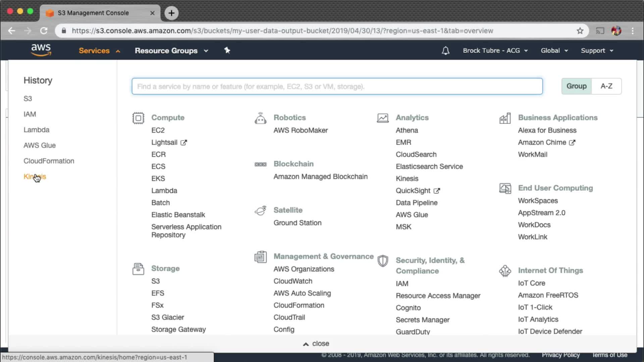Open the Global region dropdown
644x362 pixels.
[x=554, y=51]
